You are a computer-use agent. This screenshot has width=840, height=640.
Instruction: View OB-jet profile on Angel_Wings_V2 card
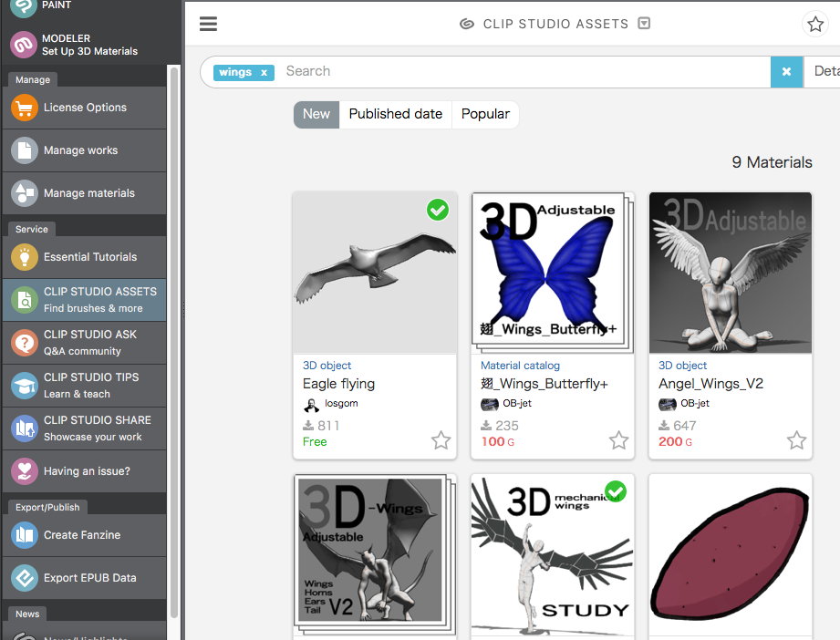tap(695, 403)
